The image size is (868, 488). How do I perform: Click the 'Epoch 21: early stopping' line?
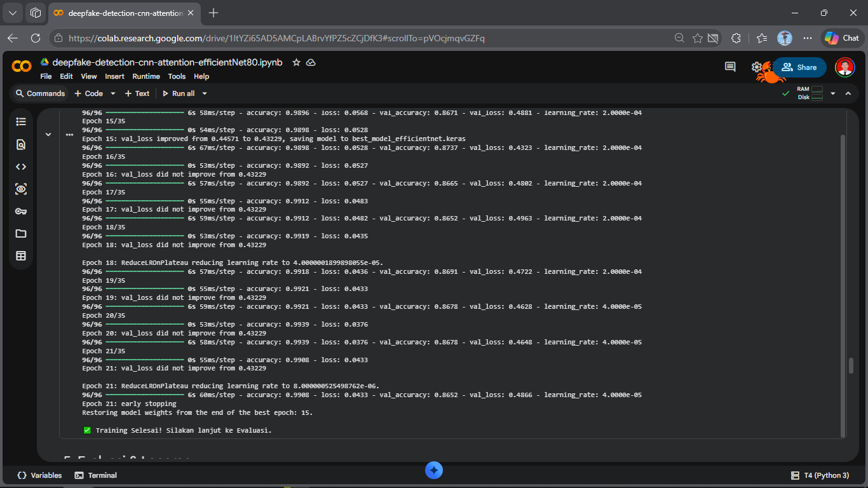[x=130, y=403]
